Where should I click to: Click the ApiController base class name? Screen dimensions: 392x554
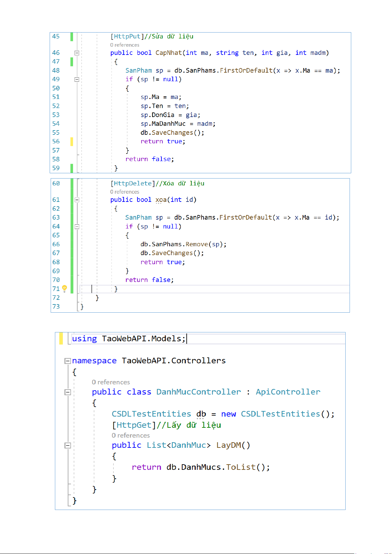[x=288, y=392]
